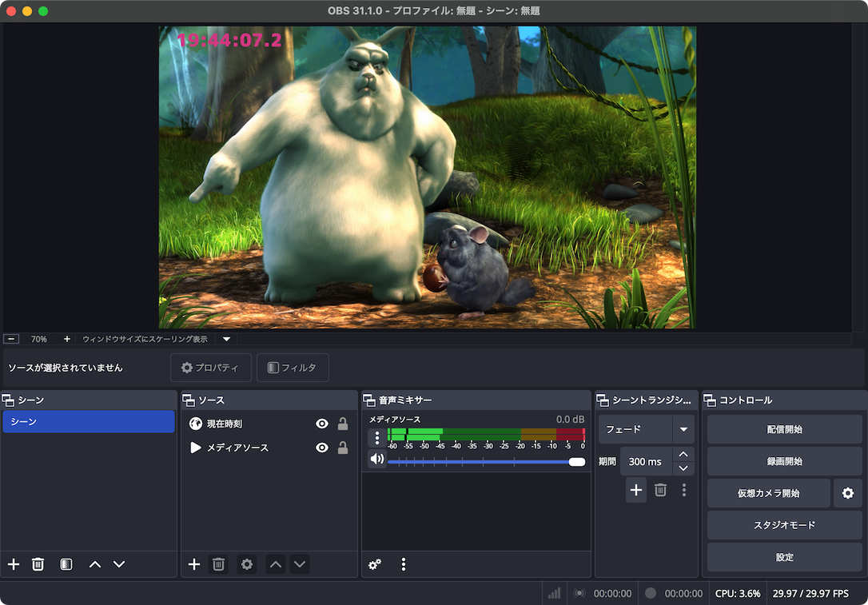Click 仮想カメラ開始 to start virtual camera
The width and height of the screenshot is (868, 605).
tap(768, 493)
